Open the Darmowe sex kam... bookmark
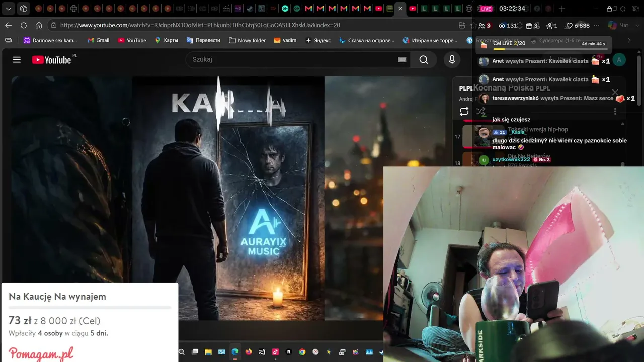The height and width of the screenshot is (362, 644). coord(50,40)
